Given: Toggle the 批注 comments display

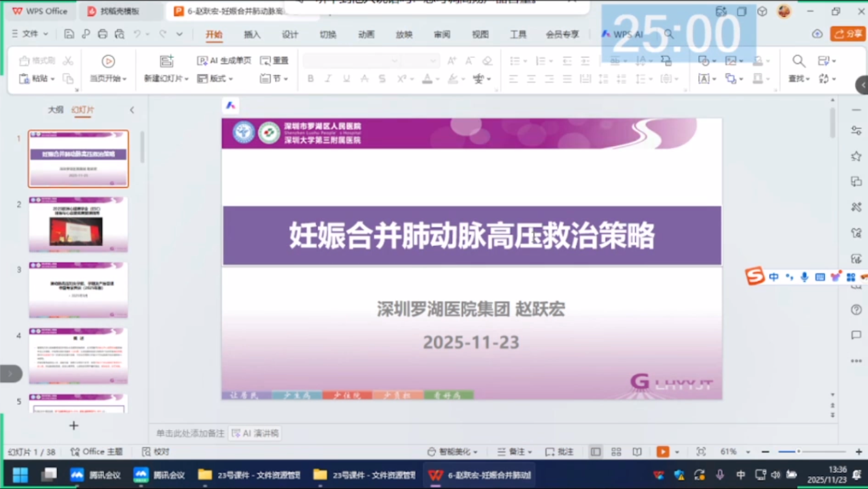Looking at the screenshot, I should [559, 451].
